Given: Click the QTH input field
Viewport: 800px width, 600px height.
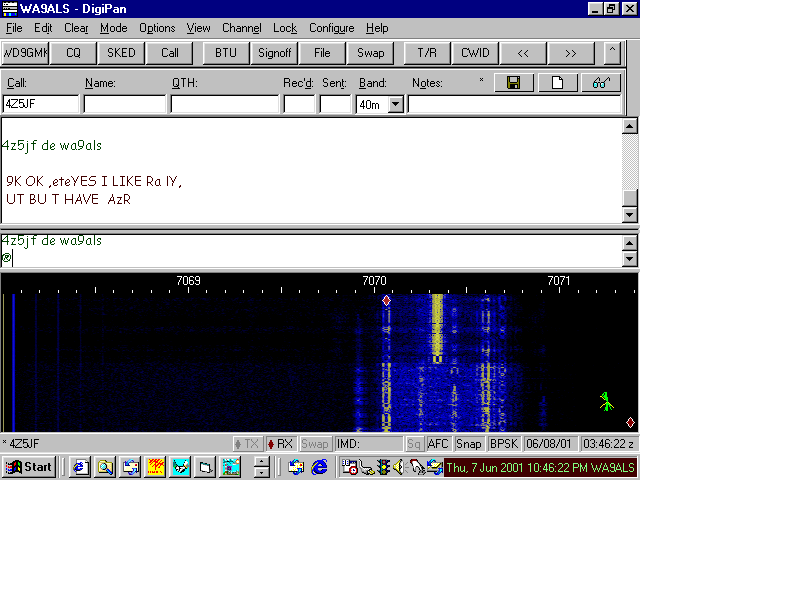Looking at the screenshot, I should coord(224,104).
